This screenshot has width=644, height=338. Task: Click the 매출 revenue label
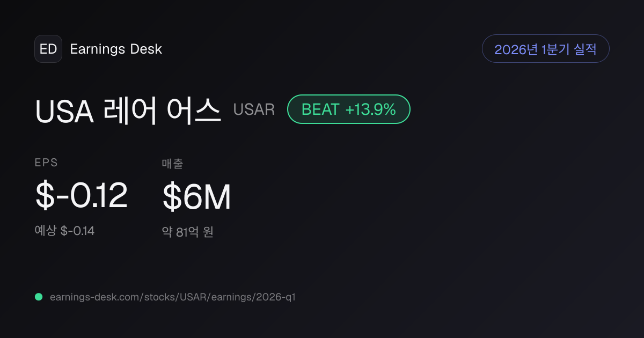172,164
